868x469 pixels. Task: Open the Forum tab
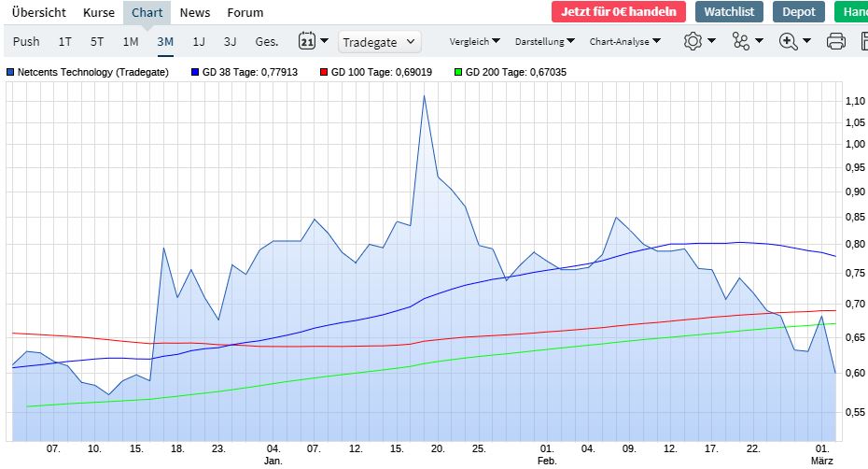click(245, 12)
